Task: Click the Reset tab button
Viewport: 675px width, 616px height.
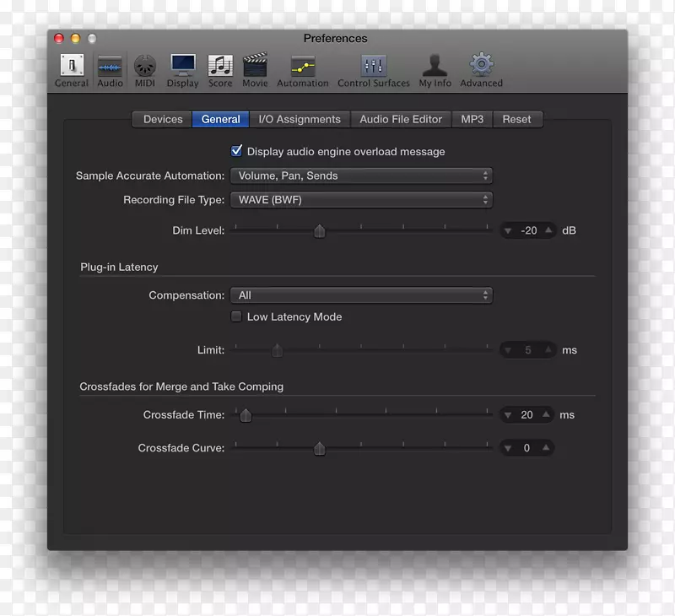Action: click(517, 119)
